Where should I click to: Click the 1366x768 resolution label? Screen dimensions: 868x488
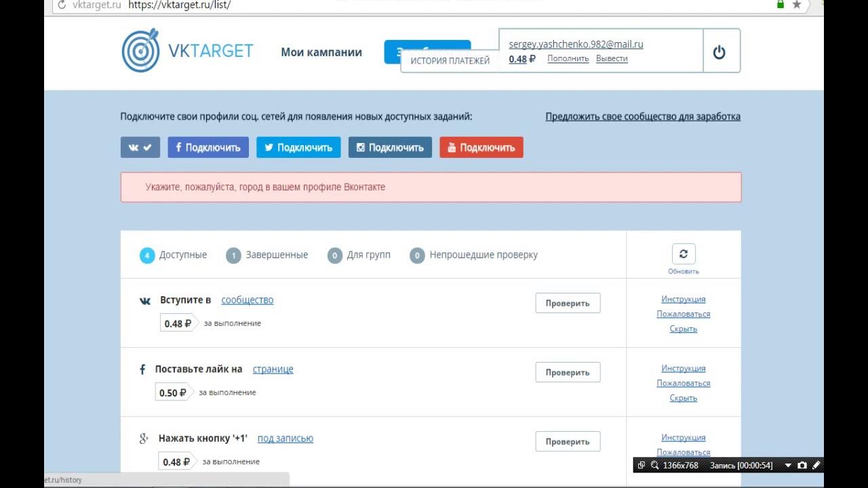tap(680, 466)
